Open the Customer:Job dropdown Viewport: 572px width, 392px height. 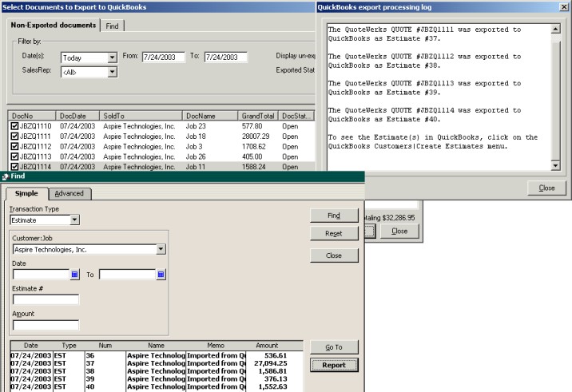tap(161, 250)
